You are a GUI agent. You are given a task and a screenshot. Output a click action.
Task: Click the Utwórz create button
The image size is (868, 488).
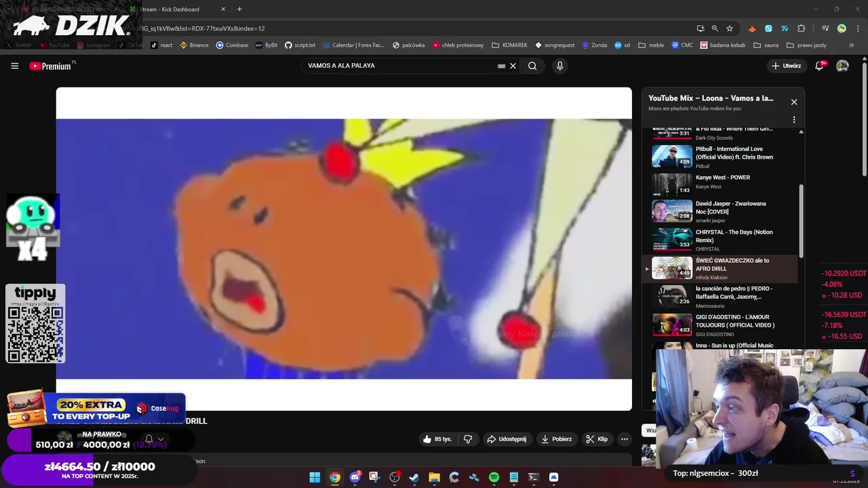(x=787, y=66)
